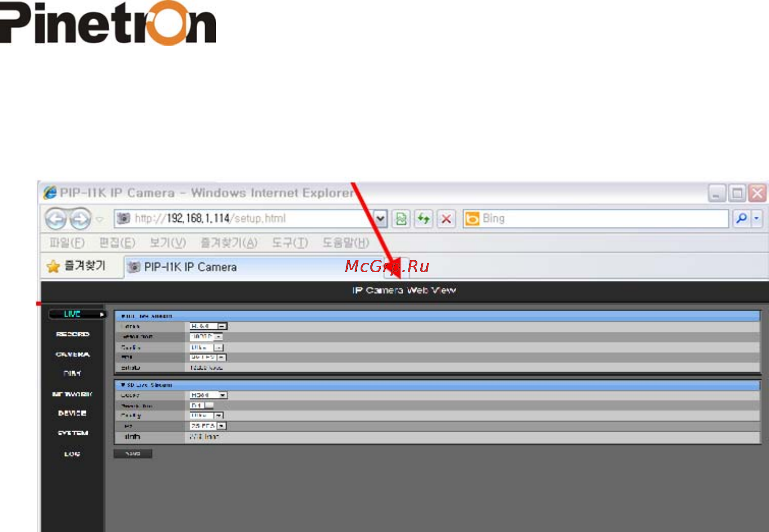Image resolution: width=769 pixels, height=532 pixels.
Task: Open the recent pages arrow beside Forward
Action: click(99, 219)
